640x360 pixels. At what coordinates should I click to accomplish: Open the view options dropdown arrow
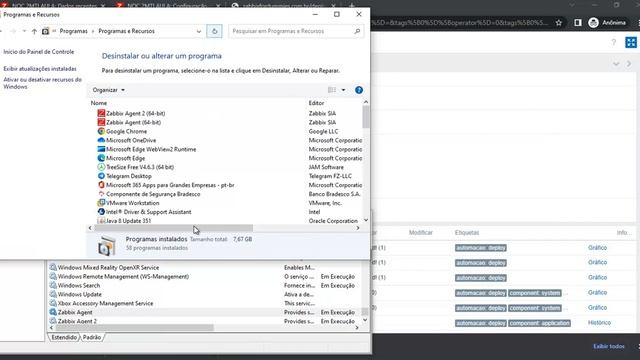click(343, 90)
